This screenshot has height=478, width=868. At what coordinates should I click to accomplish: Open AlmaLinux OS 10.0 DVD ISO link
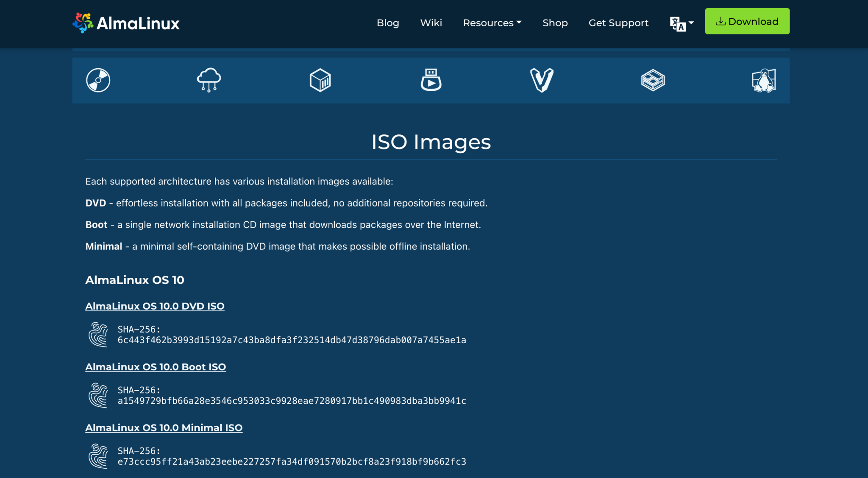155,306
